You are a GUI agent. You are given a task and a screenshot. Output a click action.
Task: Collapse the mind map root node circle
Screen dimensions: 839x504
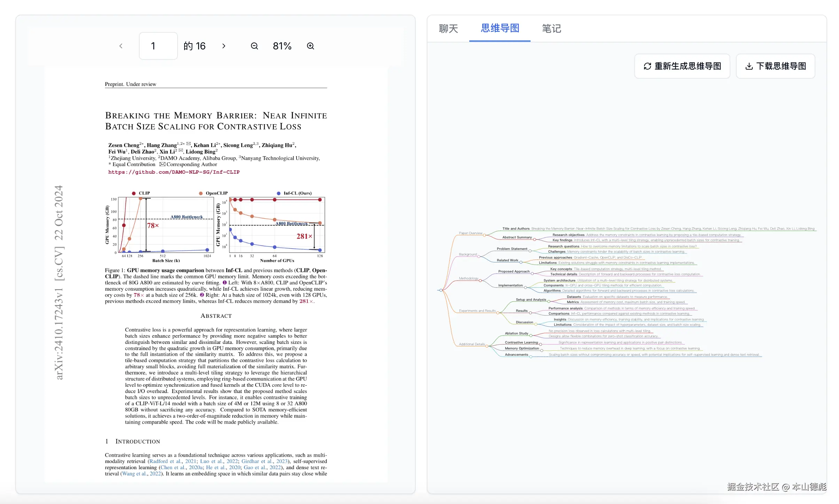441,290
